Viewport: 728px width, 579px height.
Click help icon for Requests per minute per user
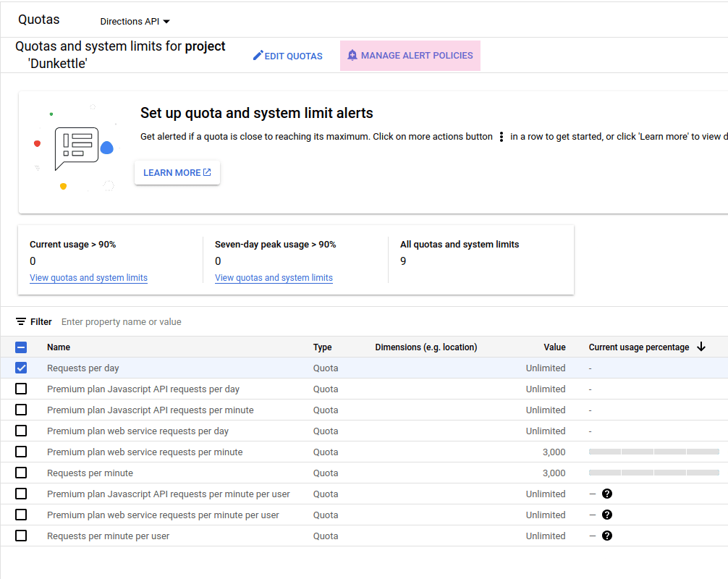coord(607,536)
